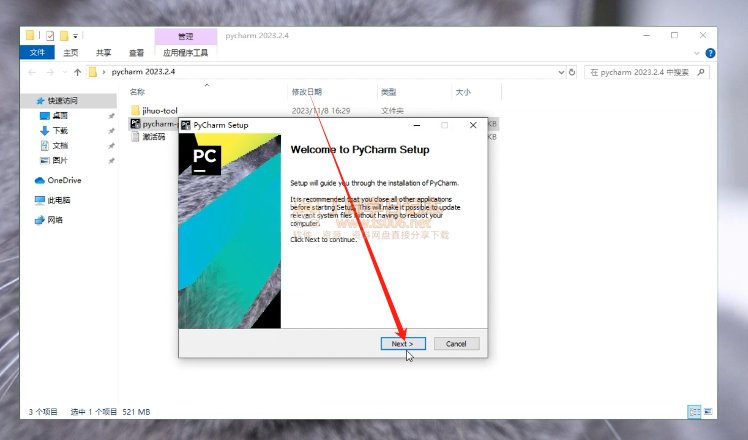Select the jihuo-tool folder
The height and width of the screenshot is (440, 748).
160,111
